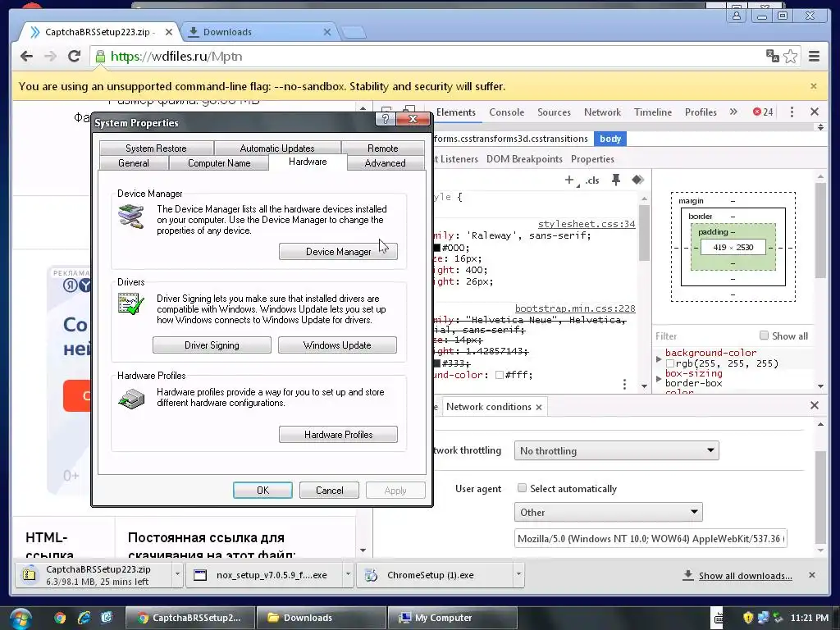
Task: Switch to the Advanced tab
Action: click(x=385, y=163)
